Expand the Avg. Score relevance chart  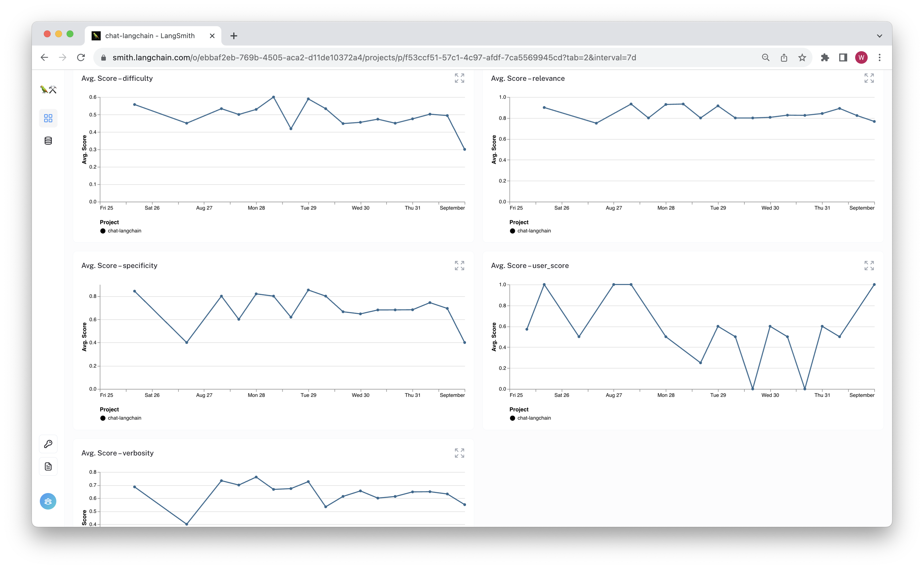[869, 78]
